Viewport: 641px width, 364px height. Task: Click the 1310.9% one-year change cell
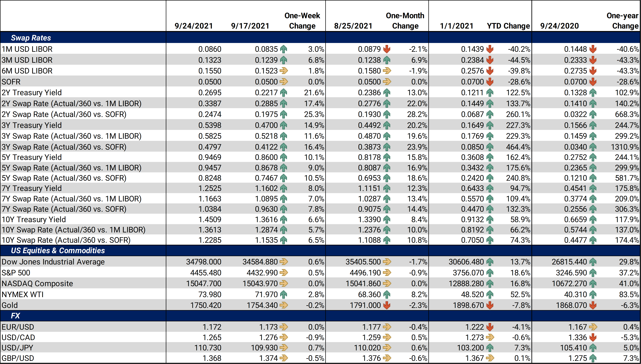pyautogui.click(x=625, y=147)
